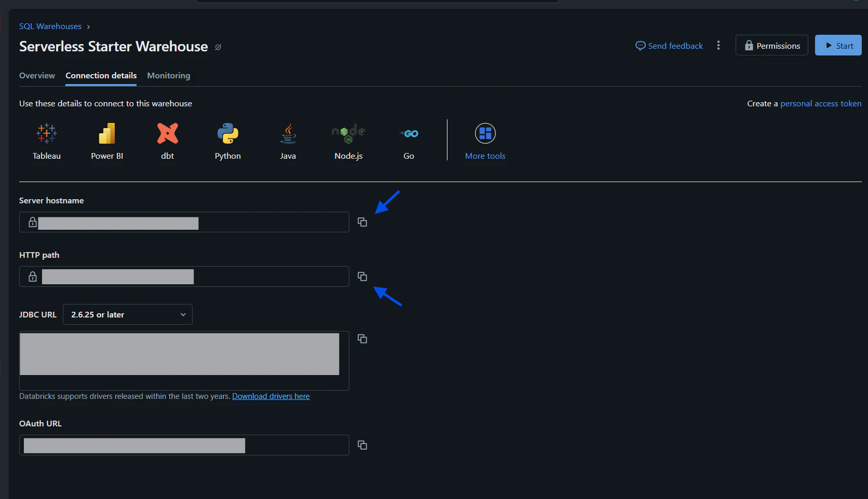Viewport: 868px width, 499px height.
Task: Open the Permissions dialog
Action: [772, 45]
